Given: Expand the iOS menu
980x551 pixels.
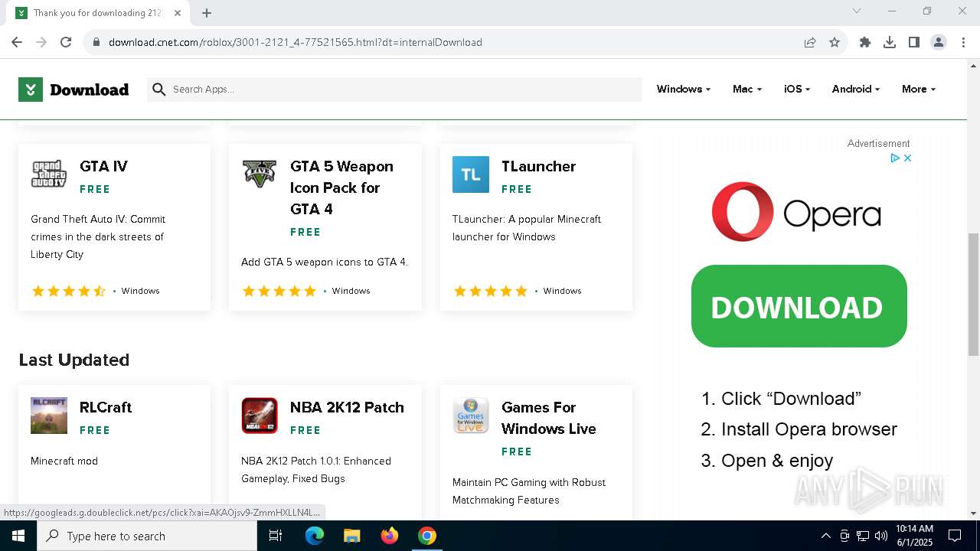Looking at the screenshot, I should (x=796, y=90).
